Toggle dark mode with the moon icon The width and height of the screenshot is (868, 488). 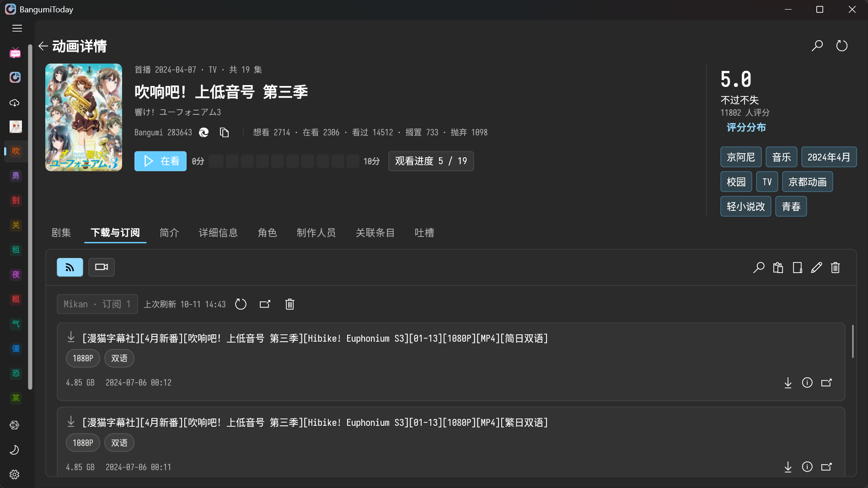[15, 450]
